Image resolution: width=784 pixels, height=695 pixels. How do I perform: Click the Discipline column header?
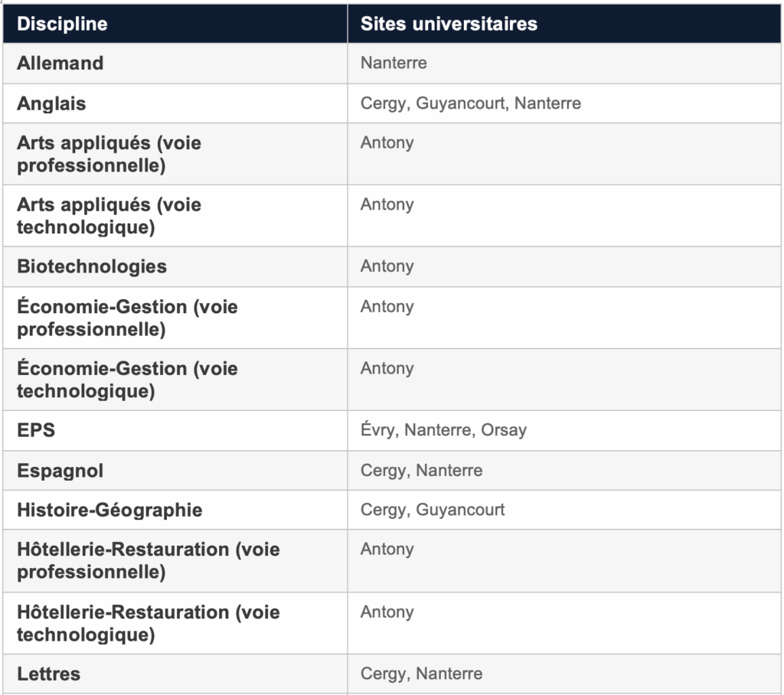click(x=62, y=24)
